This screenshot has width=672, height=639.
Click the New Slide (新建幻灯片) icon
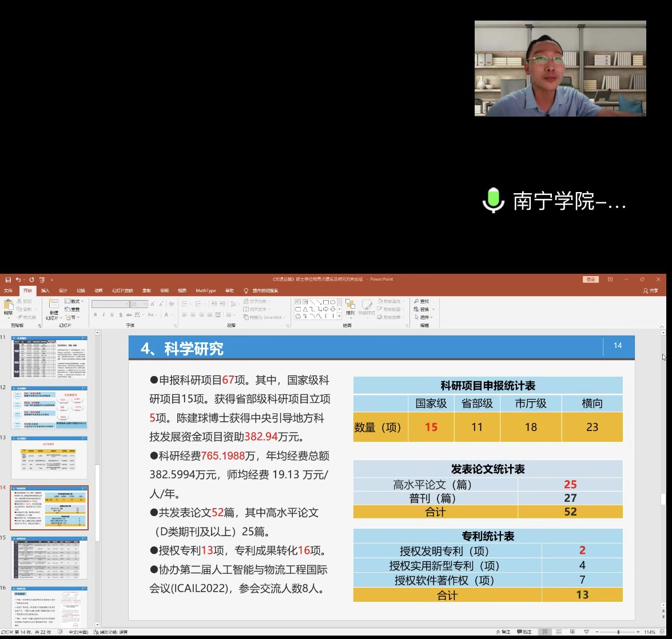coord(53,305)
